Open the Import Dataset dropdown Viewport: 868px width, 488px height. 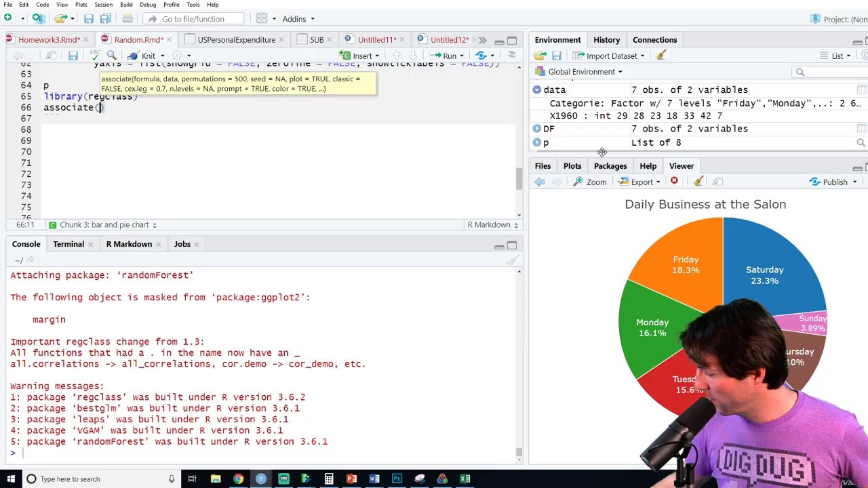click(x=609, y=56)
